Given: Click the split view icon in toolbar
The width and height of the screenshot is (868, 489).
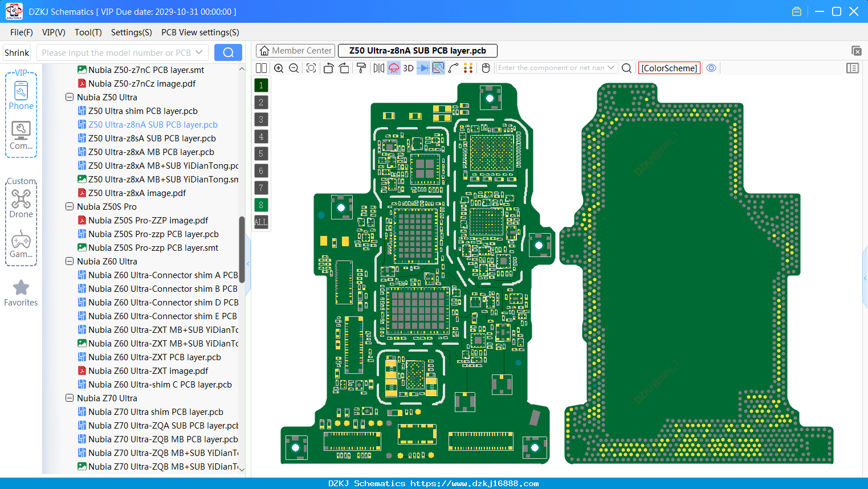Looking at the screenshot, I should 261,68.
